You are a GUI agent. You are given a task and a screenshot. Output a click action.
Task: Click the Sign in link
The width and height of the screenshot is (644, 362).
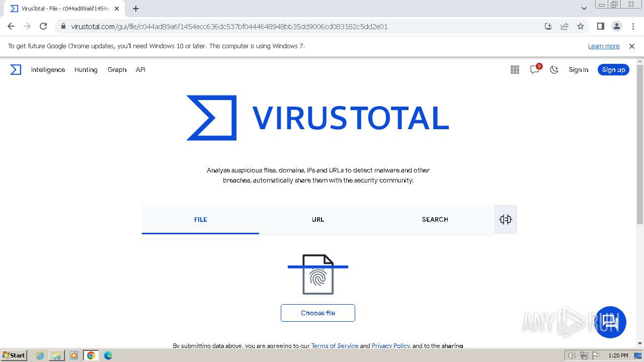tap(578, 70)
